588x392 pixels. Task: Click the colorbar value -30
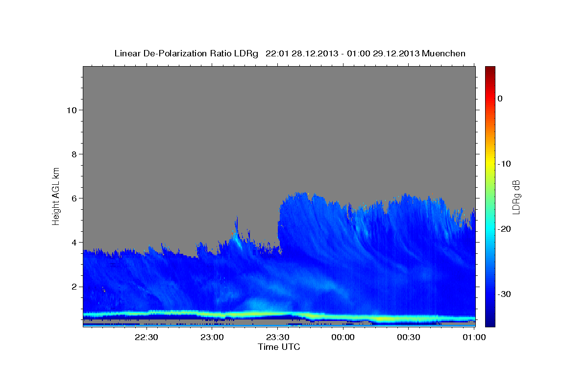click(x=504, y=294)
